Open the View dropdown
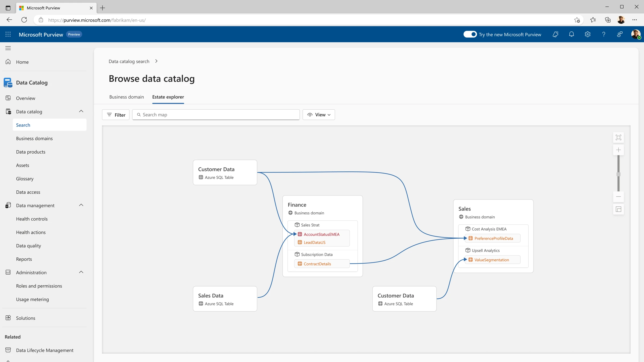 [x=319, y=115]
